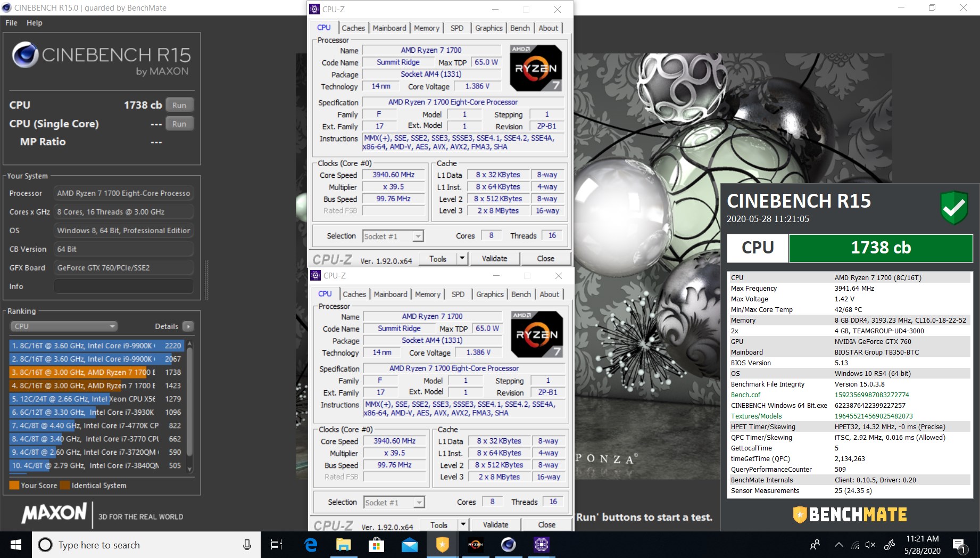Screen dimensions: 980x558
Task: Select ranking row 'Intel Core i7-4770K' 822
Action: pos(96,425)
